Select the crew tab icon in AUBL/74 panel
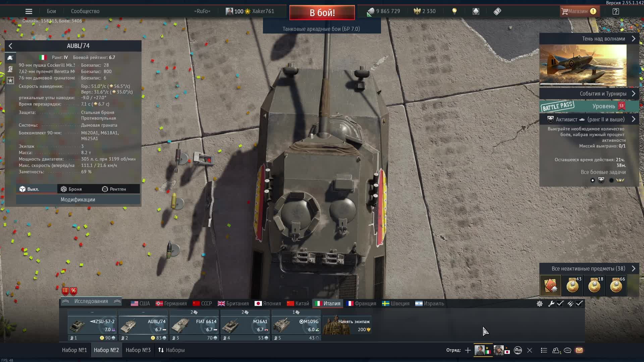The width and height of the screenshot is (644, 362). 10,69
